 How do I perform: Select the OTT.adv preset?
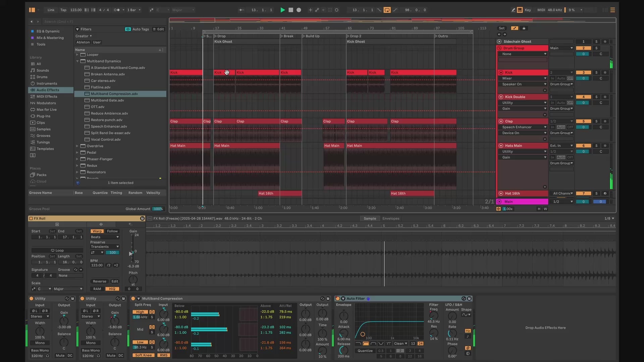[x=97, y=107]
